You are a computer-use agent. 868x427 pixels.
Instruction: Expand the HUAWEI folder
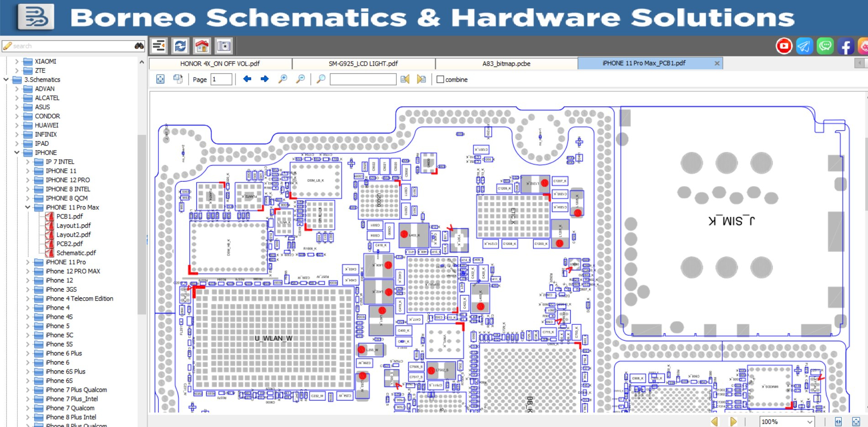[x=17, y=125]
